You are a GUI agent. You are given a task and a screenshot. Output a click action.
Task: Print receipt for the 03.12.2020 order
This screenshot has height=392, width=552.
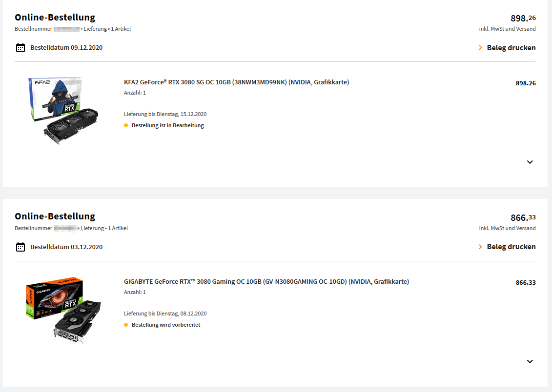point(511,247)
